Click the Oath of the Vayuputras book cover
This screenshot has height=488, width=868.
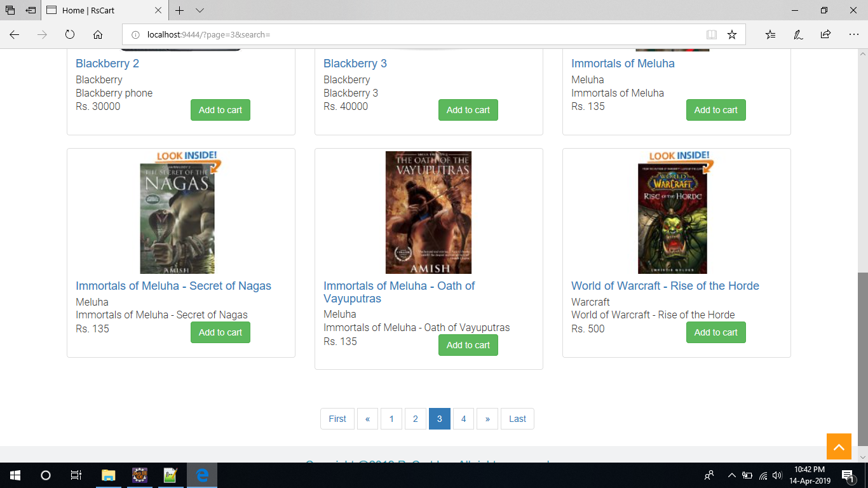(x=428, y=213)
